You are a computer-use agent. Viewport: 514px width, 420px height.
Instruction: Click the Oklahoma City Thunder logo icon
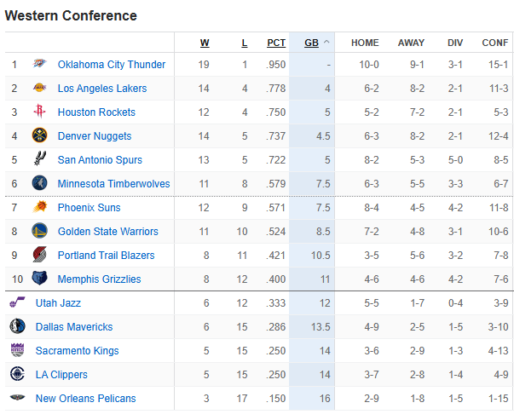click(40, 65)
